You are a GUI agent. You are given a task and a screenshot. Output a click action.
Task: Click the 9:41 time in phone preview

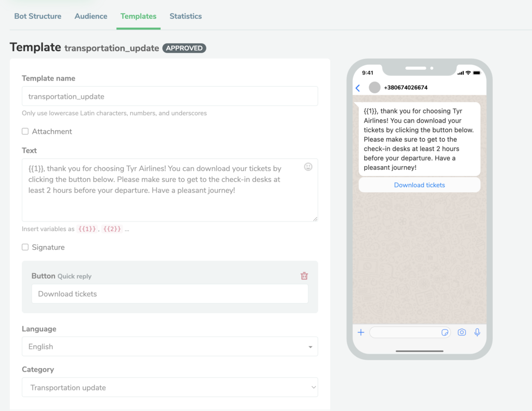(x=368, y=73)
